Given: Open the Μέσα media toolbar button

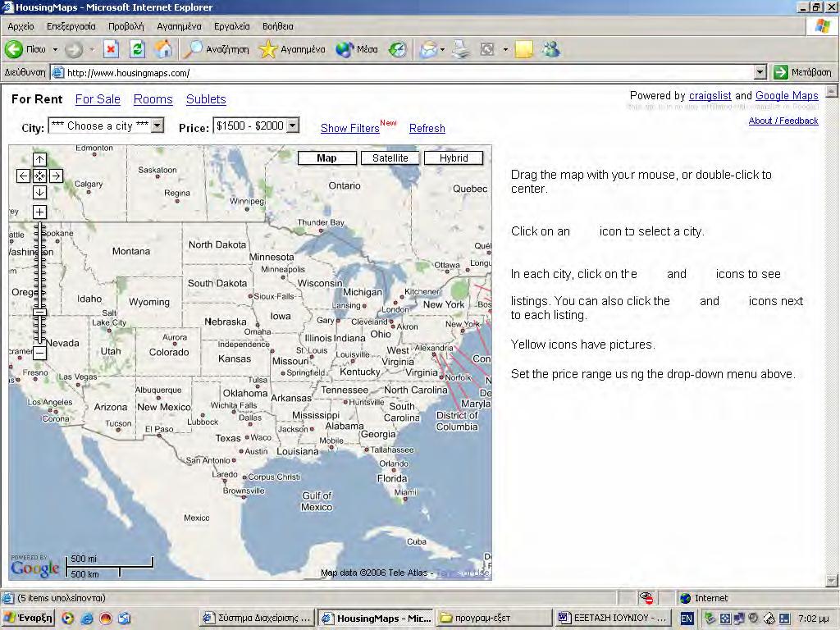Looking at the screenshot, I should click(357, 50).
